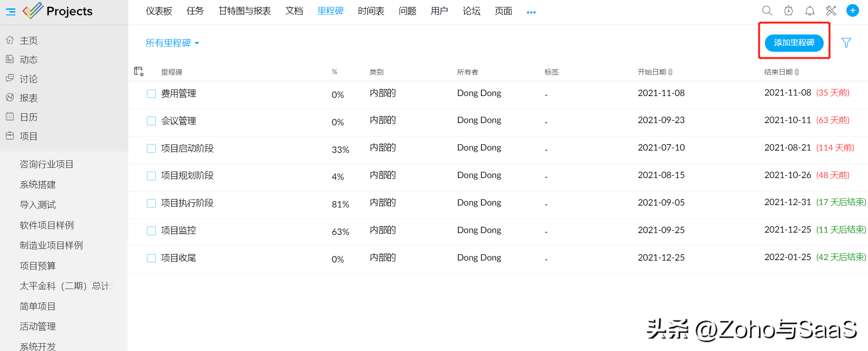The image size is (868, 351).
Task: Click the 类别 column header
Action: (376, 72)
